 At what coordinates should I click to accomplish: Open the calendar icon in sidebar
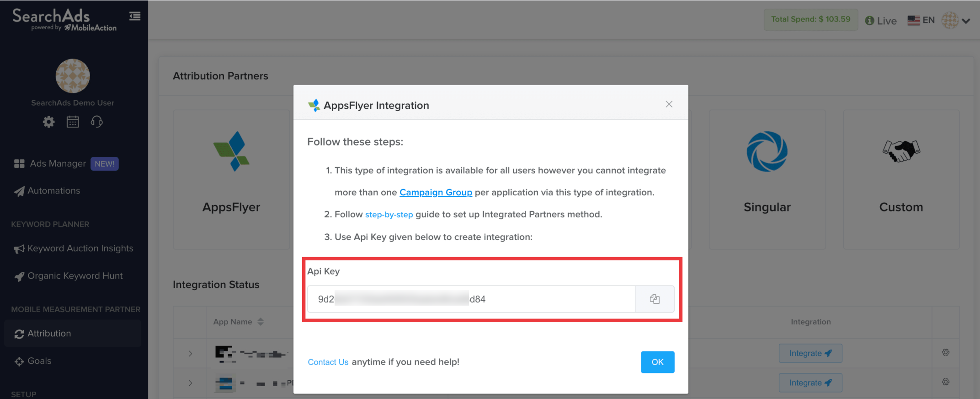73,122
